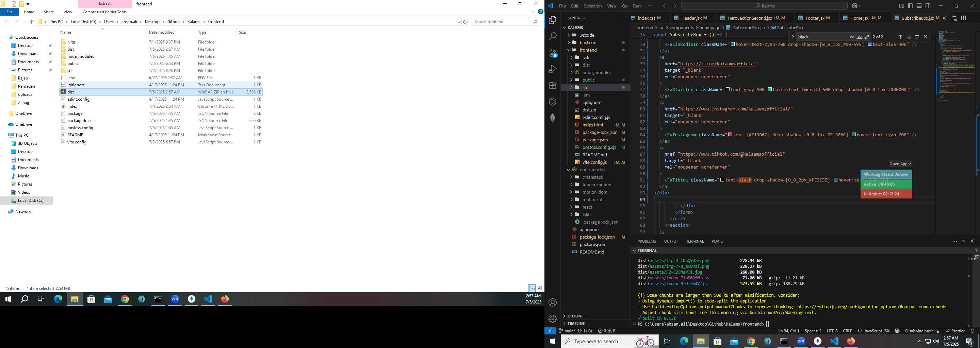Open the Manage gear icon in VS Code
The image size is (980, 348).
(553, 319)
